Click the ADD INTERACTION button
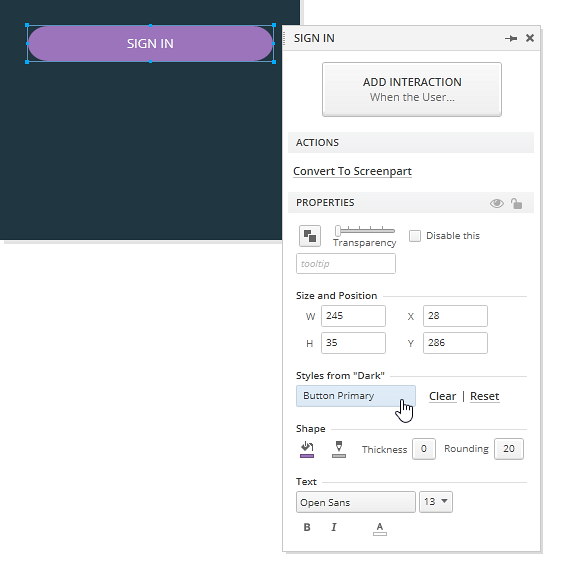Screen dimensions: 570x580 click(412, 90)
